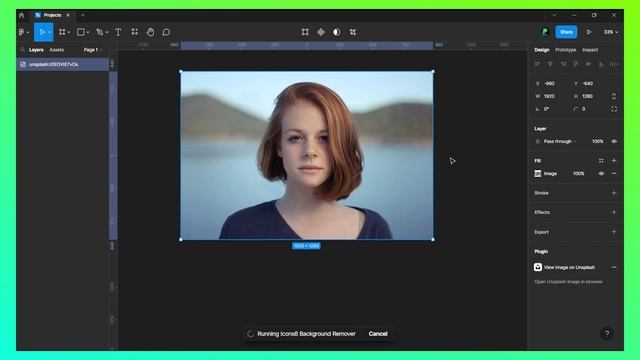Click the portrait image on canvas

point(307,156)
